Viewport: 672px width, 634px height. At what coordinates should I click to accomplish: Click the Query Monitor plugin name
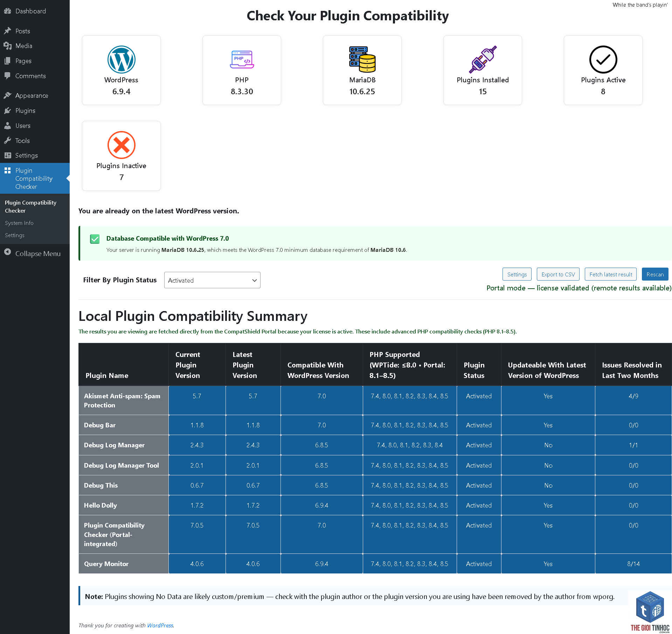tap(106, 564)
